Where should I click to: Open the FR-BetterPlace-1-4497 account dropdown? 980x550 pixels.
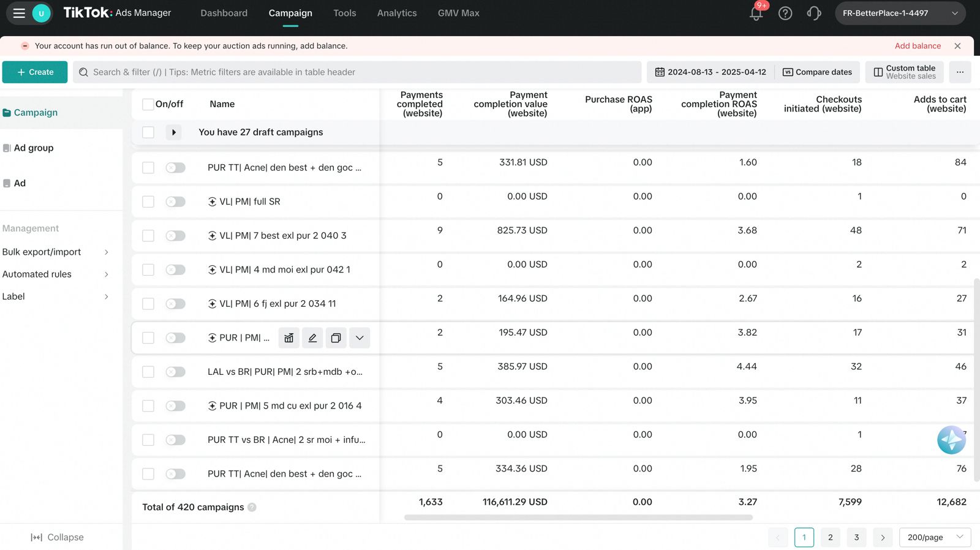point(900,13)
